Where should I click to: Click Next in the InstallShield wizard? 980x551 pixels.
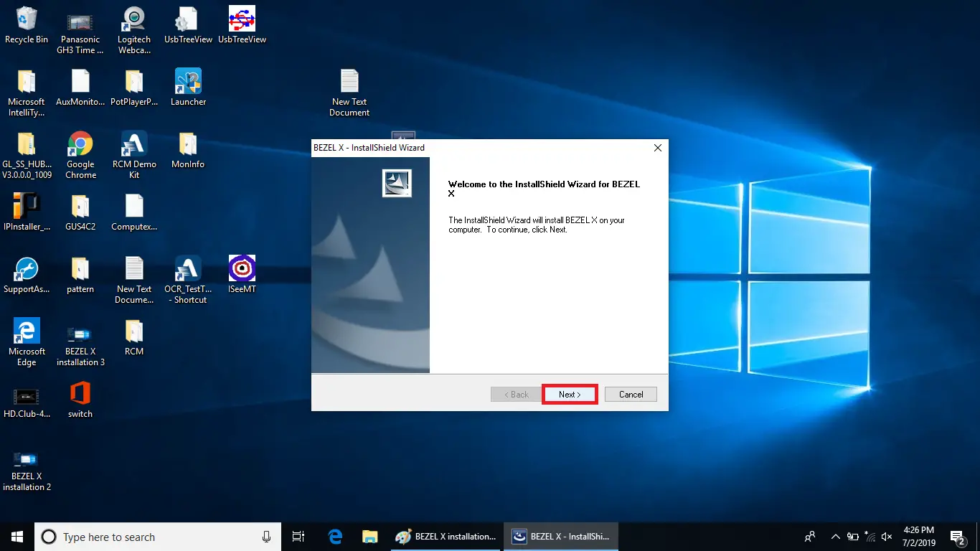(570, 394)
